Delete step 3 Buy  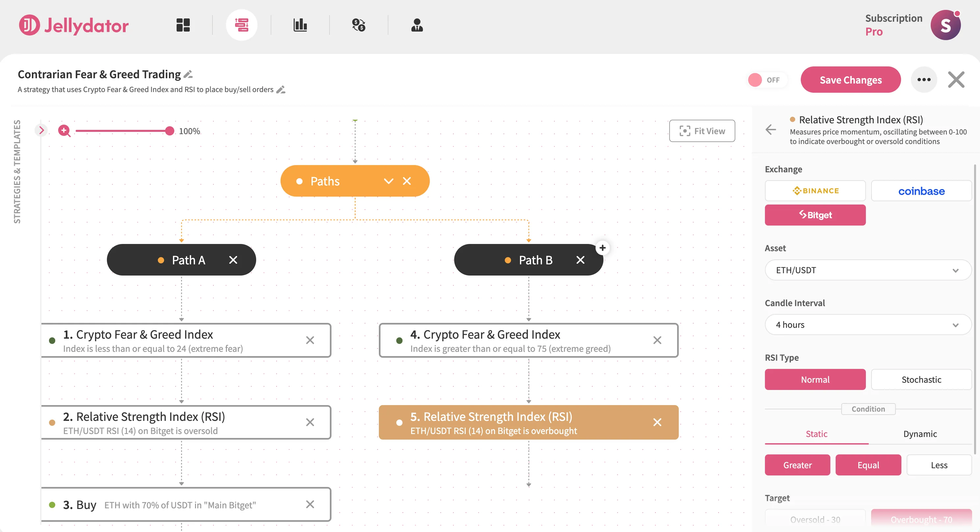pos(310,504)
